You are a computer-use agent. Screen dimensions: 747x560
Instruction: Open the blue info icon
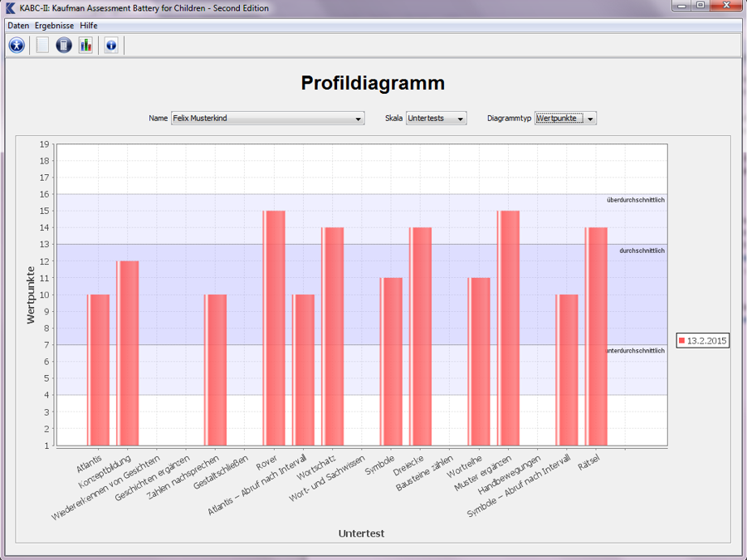[111, 45]
